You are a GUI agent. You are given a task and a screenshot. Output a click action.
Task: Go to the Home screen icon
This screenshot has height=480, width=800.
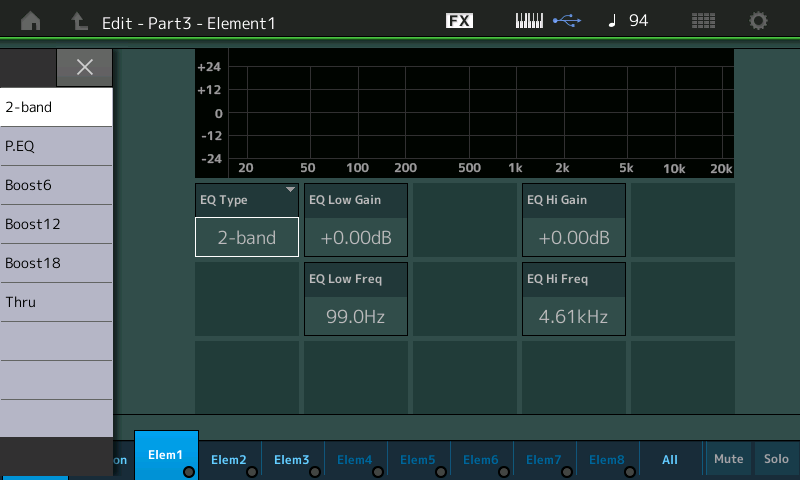pos(31,21)
